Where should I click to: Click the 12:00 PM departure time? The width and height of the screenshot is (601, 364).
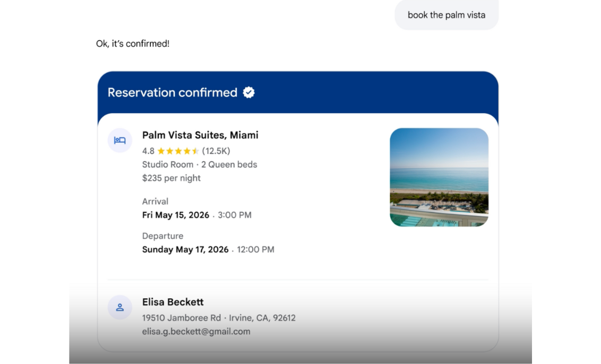pyautogui.click(x=256, y=249)
